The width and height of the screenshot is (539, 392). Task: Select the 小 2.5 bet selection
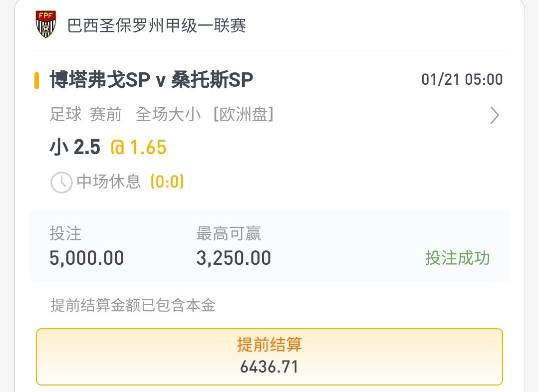(x=75, y=148)
